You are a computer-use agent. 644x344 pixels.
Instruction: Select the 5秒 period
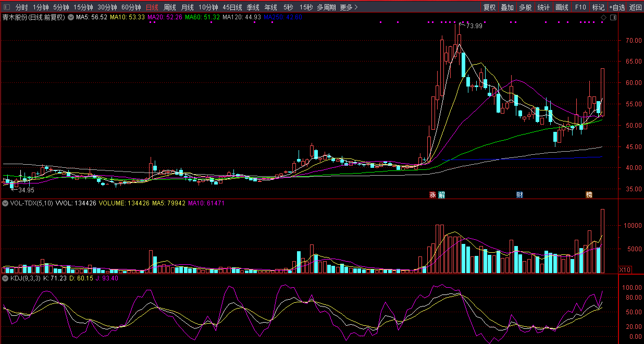[288, 7]
